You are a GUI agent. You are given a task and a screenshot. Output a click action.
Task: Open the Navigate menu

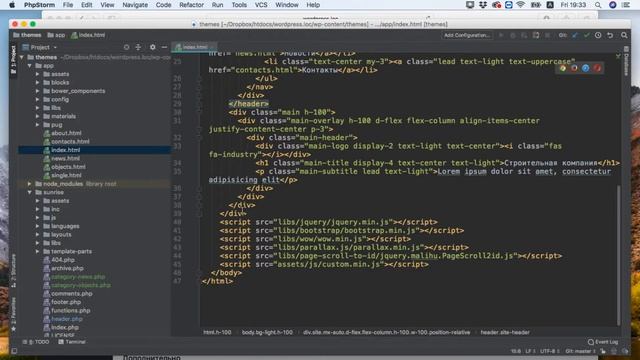click(x=135, y=5)
